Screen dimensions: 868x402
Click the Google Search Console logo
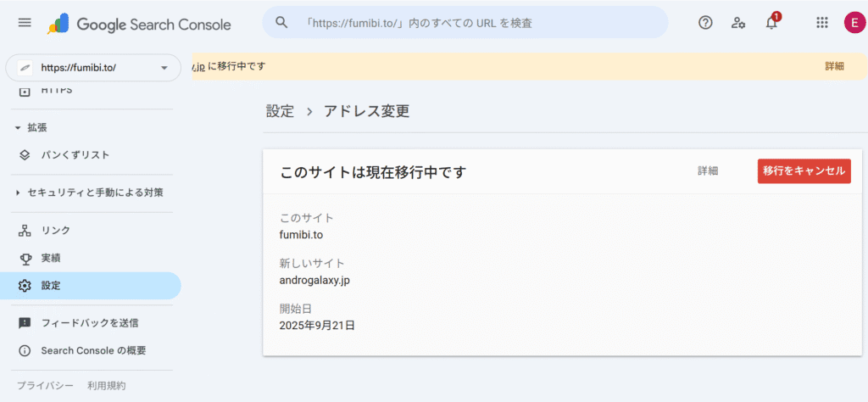tap(139, 24)
